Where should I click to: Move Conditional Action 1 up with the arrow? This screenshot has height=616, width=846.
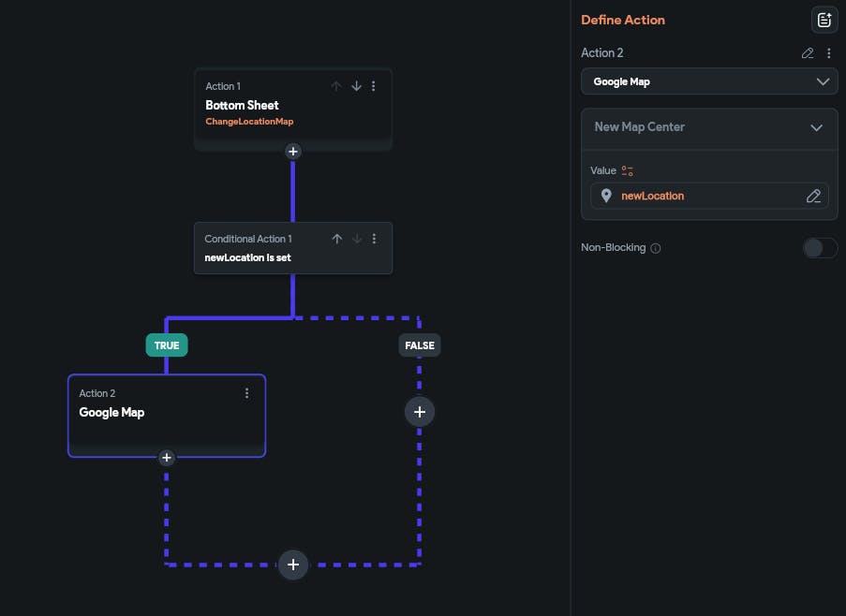click(337, 239)
